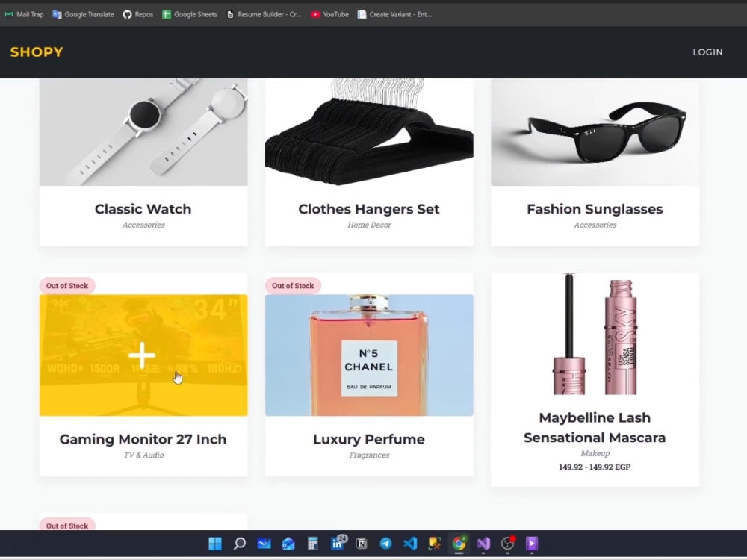
Task: Open taskbar Search magnifier
Action: click(x=240, y=544)
